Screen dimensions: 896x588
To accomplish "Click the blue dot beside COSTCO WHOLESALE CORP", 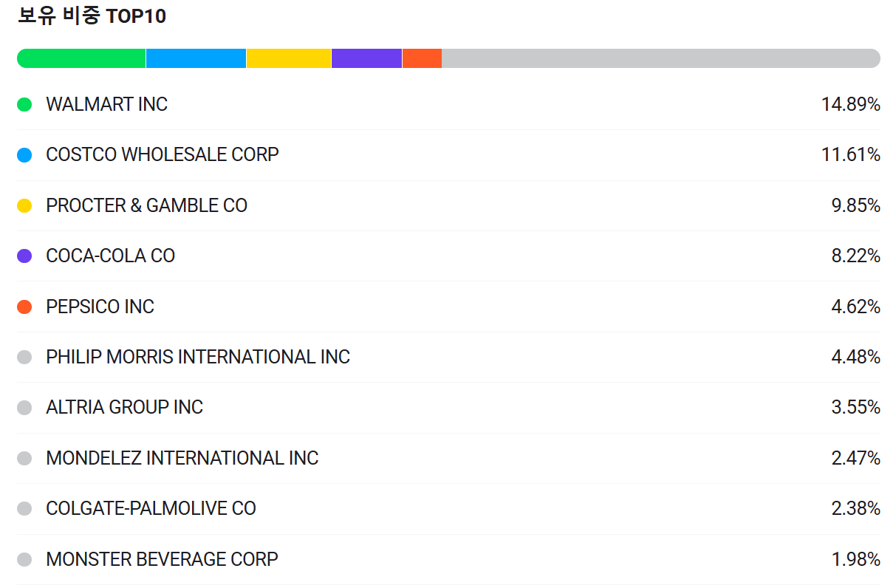I will click(24, 155).
